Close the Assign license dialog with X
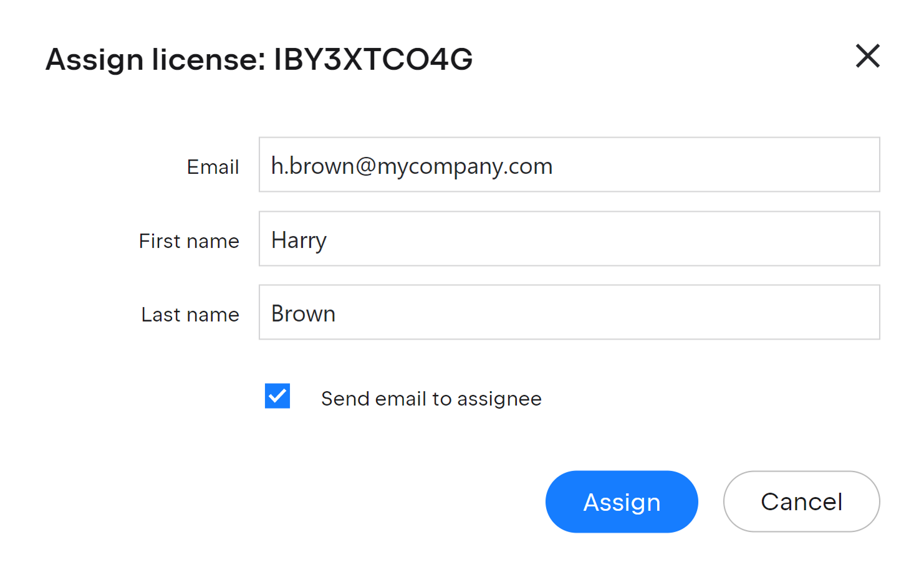The height and width of the screenshot is (565, 924). [867, 56]
